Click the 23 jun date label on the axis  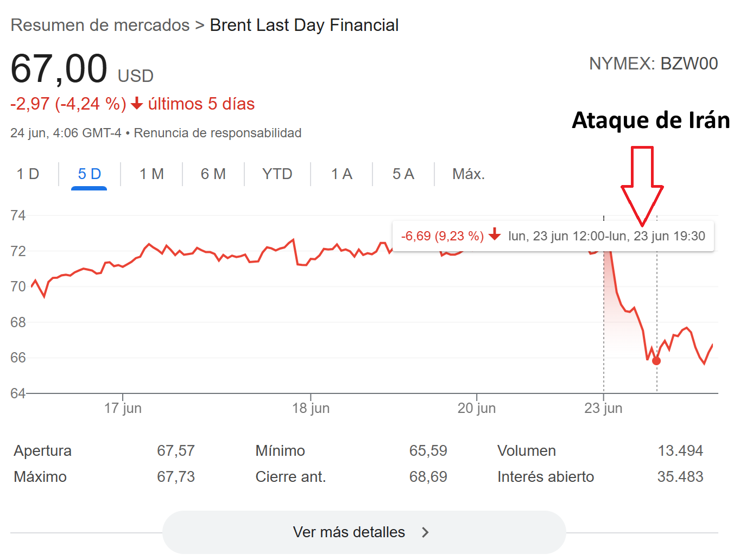[603, 408]
